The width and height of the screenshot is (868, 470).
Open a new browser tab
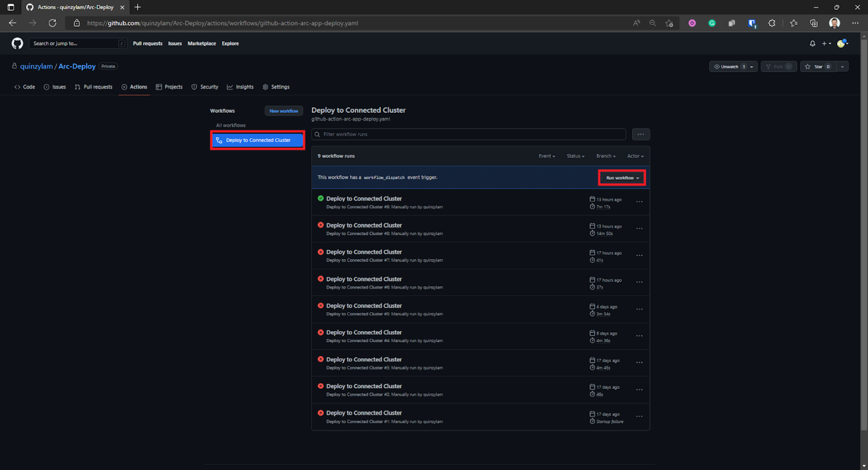[138, 7]
